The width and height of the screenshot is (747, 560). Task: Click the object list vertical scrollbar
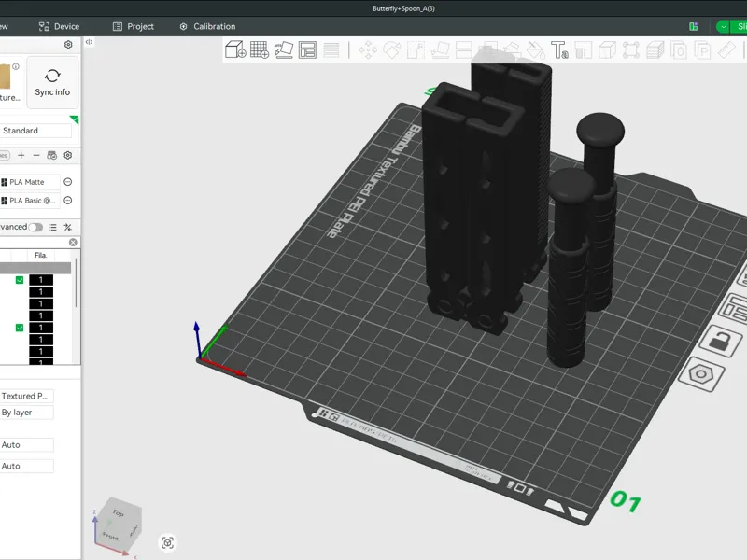[x=77, y=284]
